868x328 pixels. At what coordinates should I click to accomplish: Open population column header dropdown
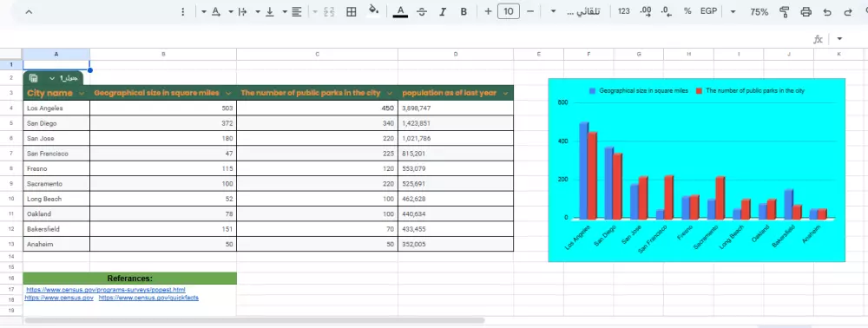point(505,94)
